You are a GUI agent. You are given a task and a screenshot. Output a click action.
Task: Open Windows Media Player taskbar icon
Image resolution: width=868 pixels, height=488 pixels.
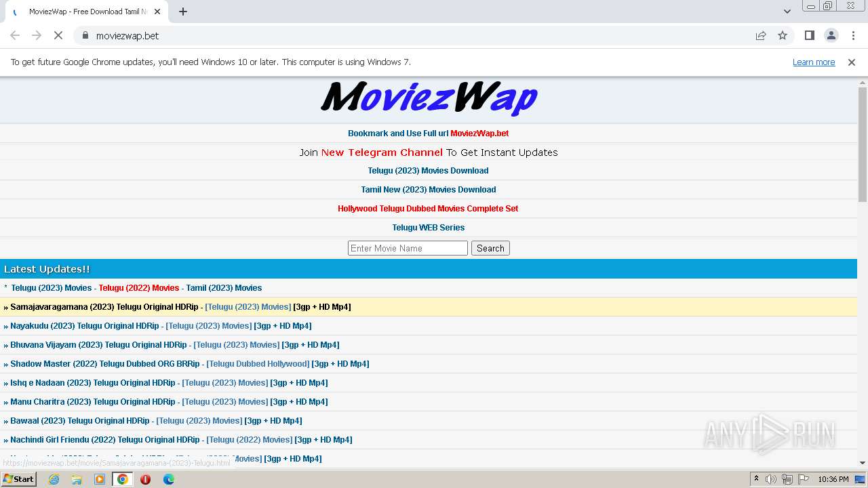pyautogui.click(x=100, y=479)
